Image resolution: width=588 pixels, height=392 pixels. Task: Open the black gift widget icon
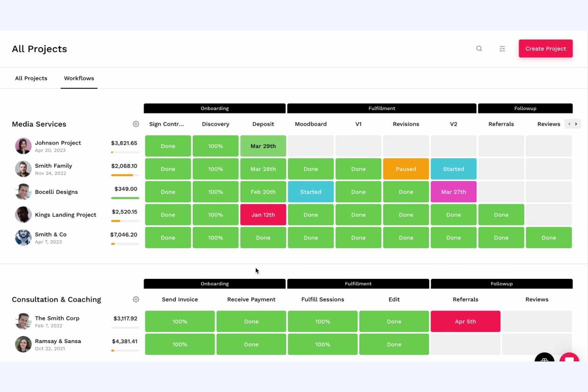tap(544, 357)
